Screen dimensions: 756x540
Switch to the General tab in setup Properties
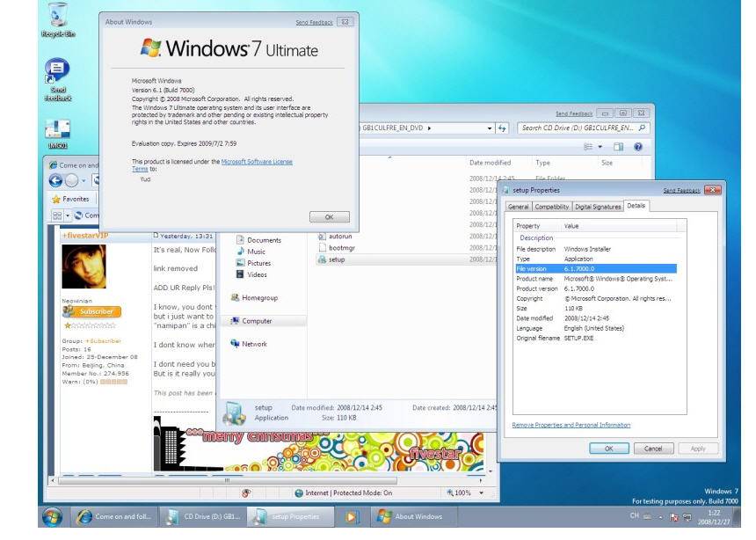519,207
